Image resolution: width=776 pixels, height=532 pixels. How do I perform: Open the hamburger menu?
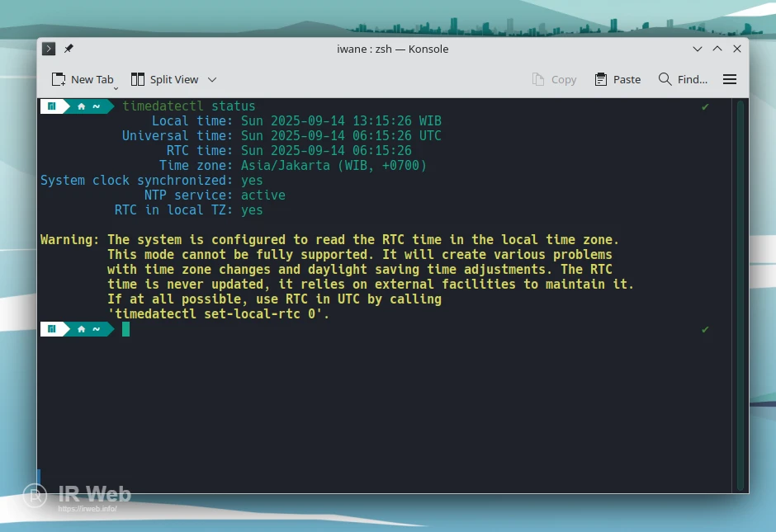[730, 79]
